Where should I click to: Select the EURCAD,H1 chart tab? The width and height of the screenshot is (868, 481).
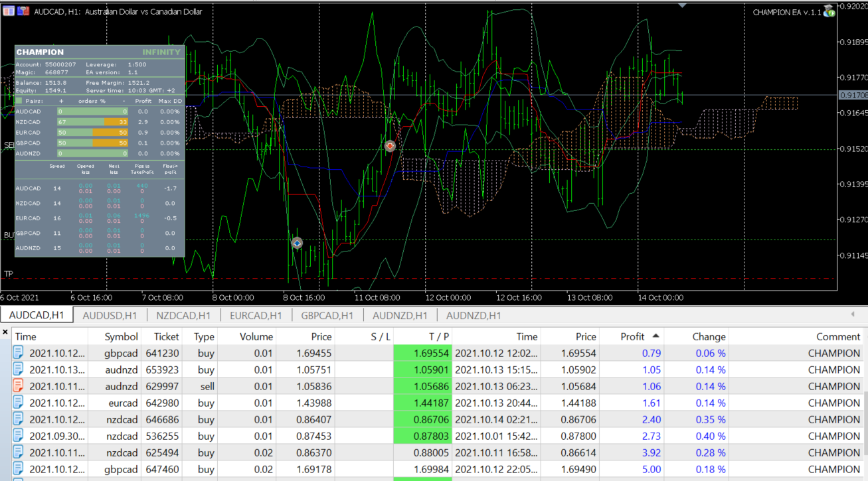[x=256, y=316]
